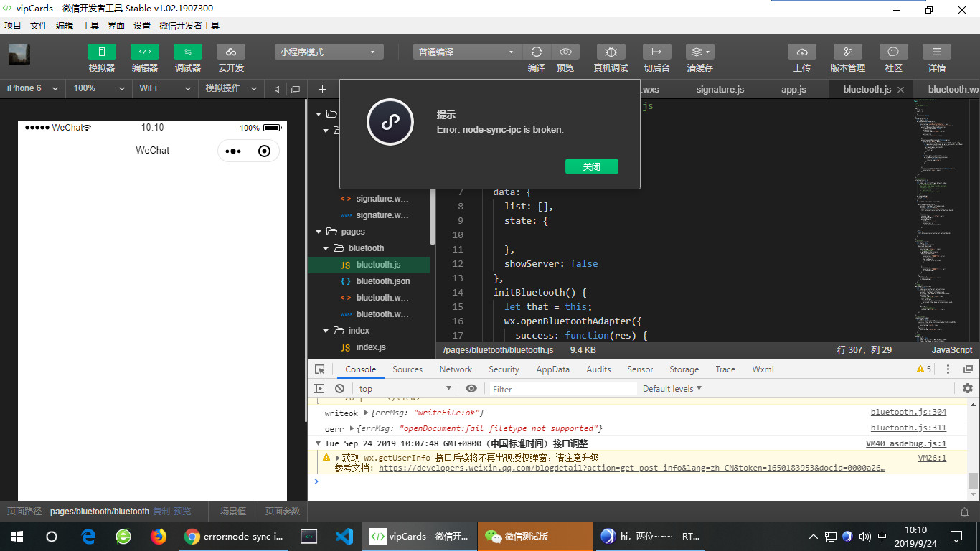Viewport: 980px width, 551px height.
Task: Open the 项目 menu
Action: 13,25
